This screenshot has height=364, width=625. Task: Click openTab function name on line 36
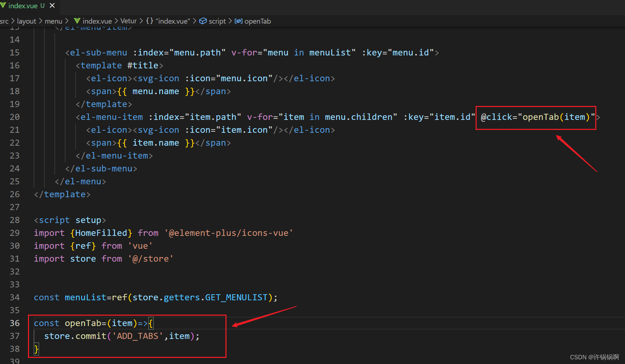pos(83,323)
